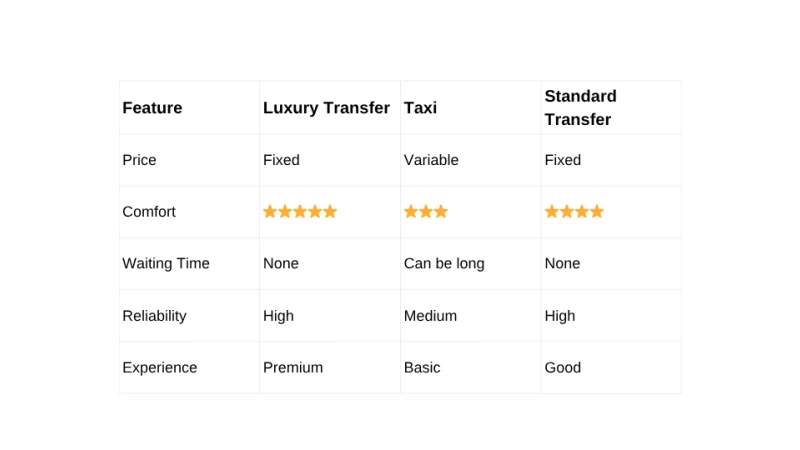This screenshot has height=450, width=800.
Task: Click the Variable price cell under Taxi
Action: click(431, 160)
